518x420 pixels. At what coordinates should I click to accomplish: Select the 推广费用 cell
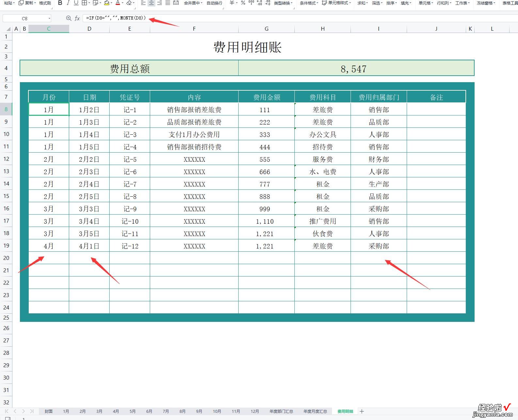(x=322, y=221)
